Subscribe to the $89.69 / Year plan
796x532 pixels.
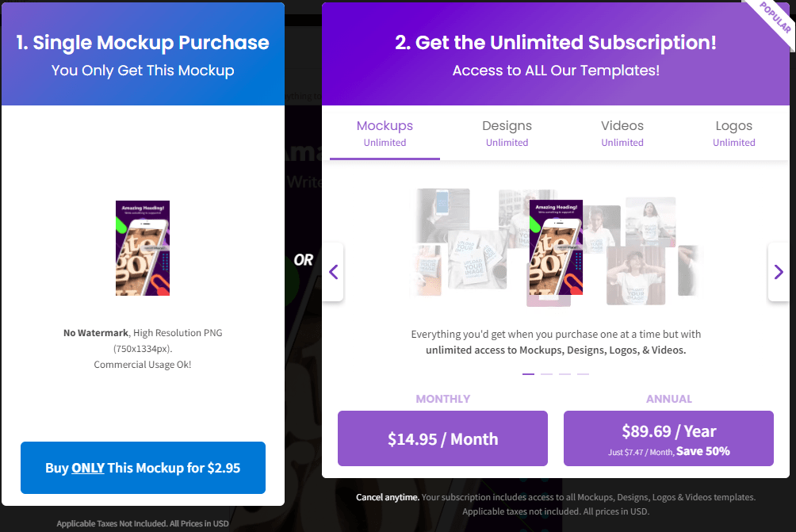coord(668,438)
